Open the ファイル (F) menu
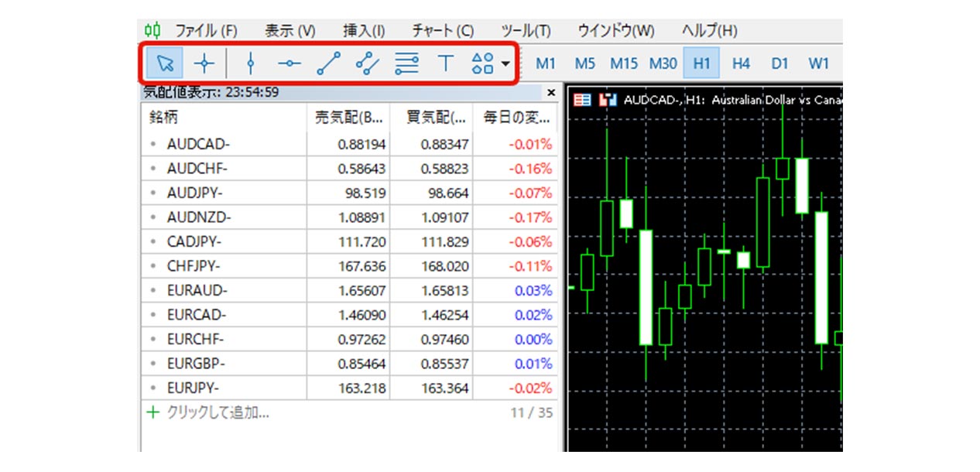980x472 pixels. pos(206,31)
